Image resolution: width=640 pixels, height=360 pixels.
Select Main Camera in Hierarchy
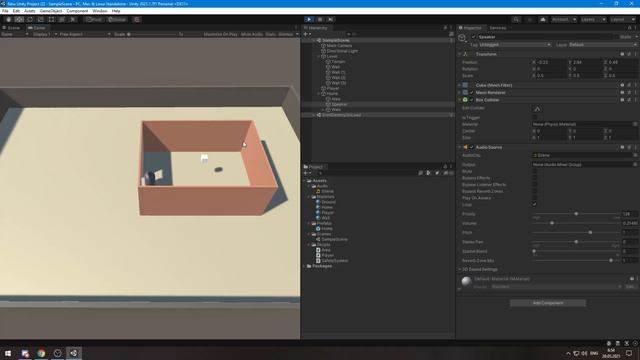point(339,46)
